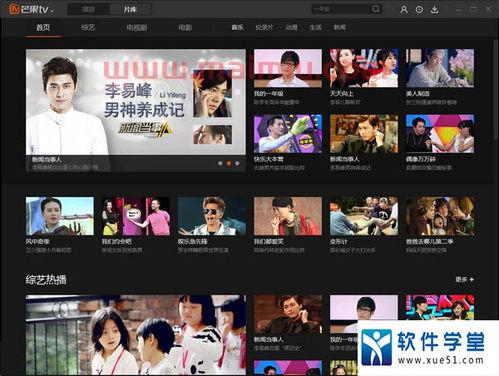Open the 我们都爱笑 video thumbnail

(288, 216)
